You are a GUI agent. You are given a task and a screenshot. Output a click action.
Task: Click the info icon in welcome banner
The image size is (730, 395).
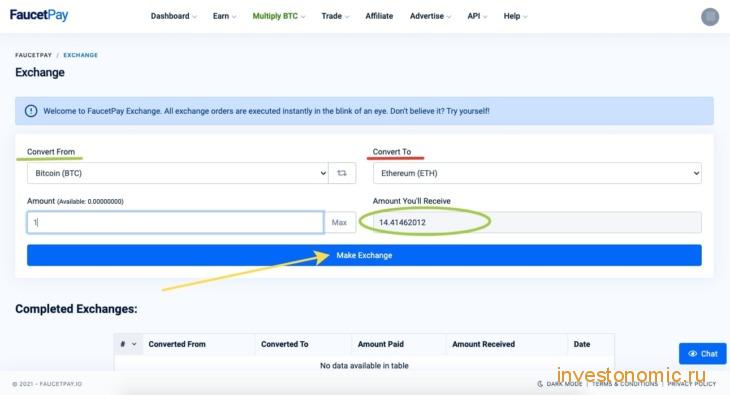(31, 111)
